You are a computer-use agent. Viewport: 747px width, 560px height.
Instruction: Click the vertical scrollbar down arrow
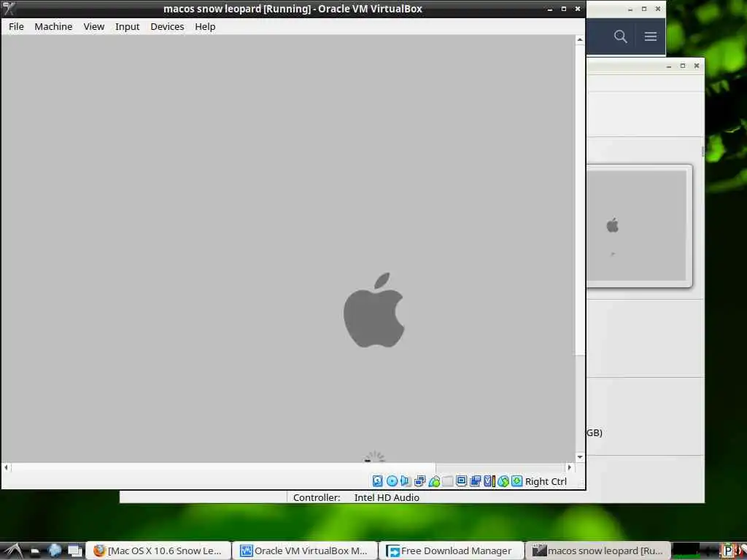tap(580, 456)
